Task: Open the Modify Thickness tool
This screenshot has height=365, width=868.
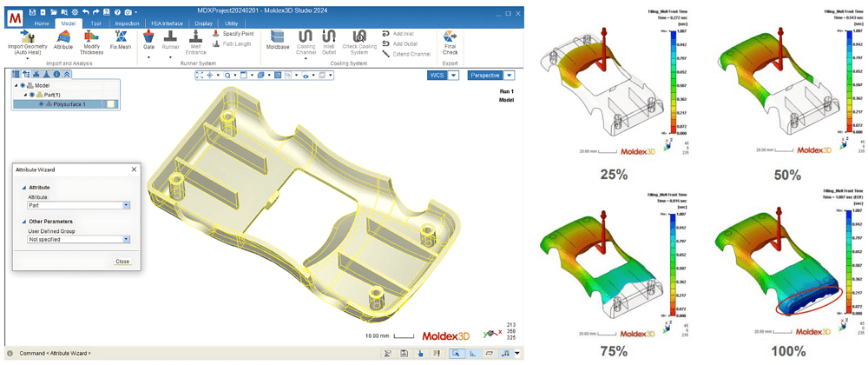Action: (x=91, y=42)
